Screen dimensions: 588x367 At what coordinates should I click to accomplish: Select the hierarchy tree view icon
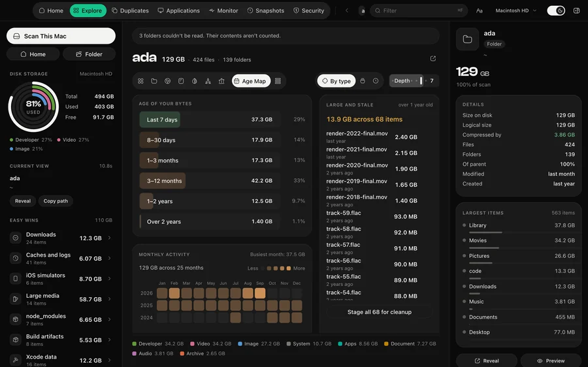[x=208, y=81]
